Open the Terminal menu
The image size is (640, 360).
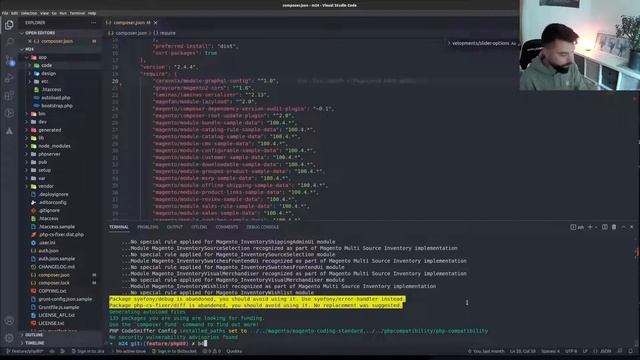pyautogui.click(x=77, y=13)
